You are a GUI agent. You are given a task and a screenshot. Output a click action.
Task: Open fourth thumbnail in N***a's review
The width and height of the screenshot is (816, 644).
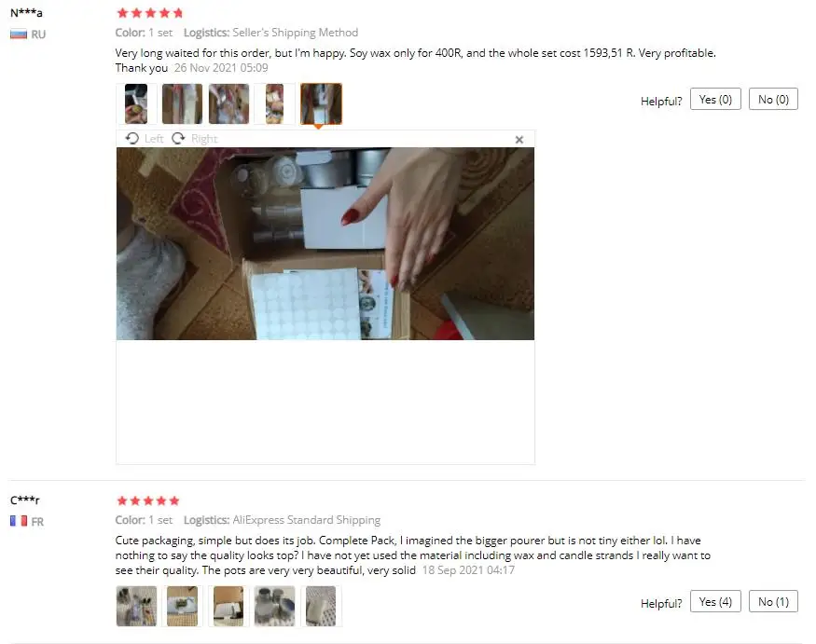pyautogui.click(x=275, y=103)
